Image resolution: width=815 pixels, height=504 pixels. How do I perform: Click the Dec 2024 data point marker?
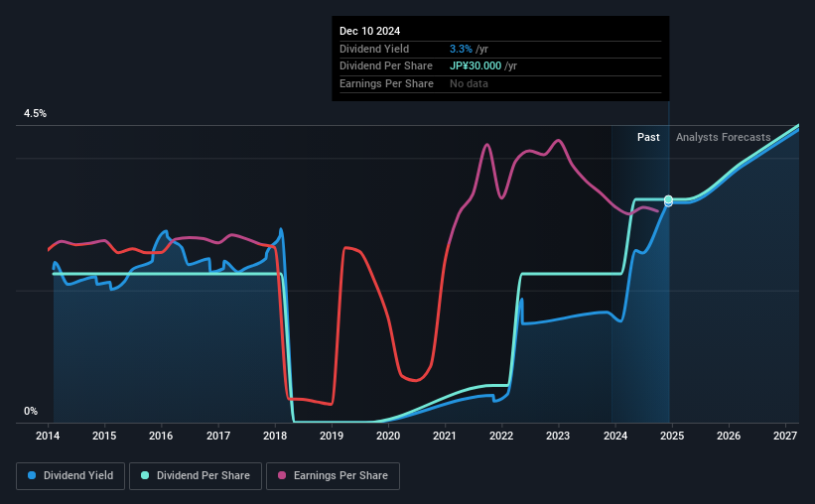click(668, 200)
